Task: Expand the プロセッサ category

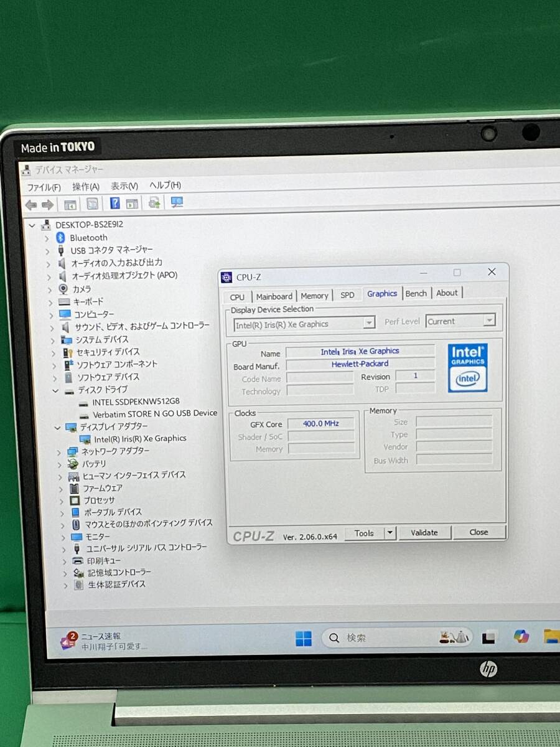Action: coord(62,501)
